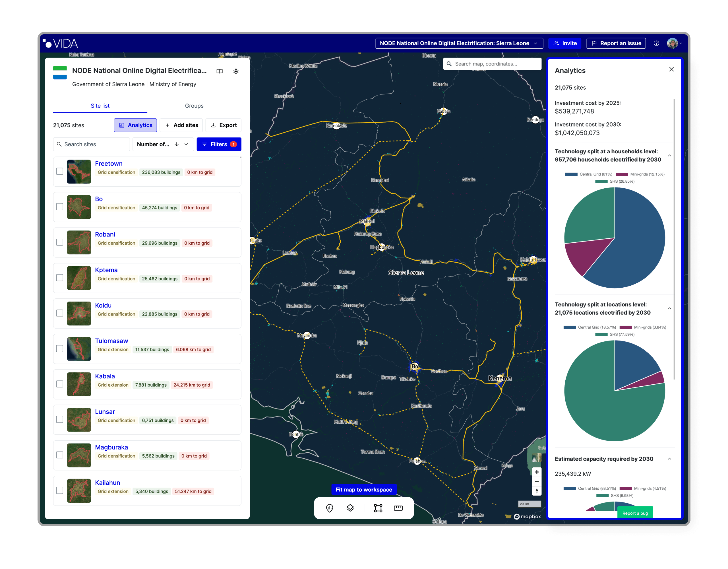The height and width of the screenshot is (569, 728).
Task: Expand the Number of sort dropdown
Action: point(186,145)
